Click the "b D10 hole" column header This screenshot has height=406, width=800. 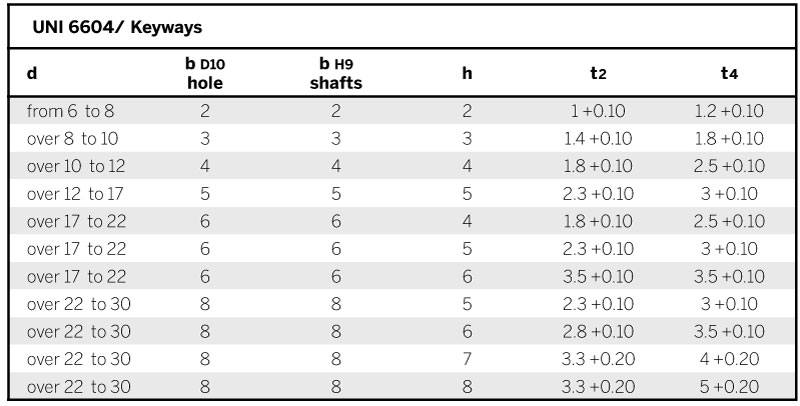tap(204, 74)
